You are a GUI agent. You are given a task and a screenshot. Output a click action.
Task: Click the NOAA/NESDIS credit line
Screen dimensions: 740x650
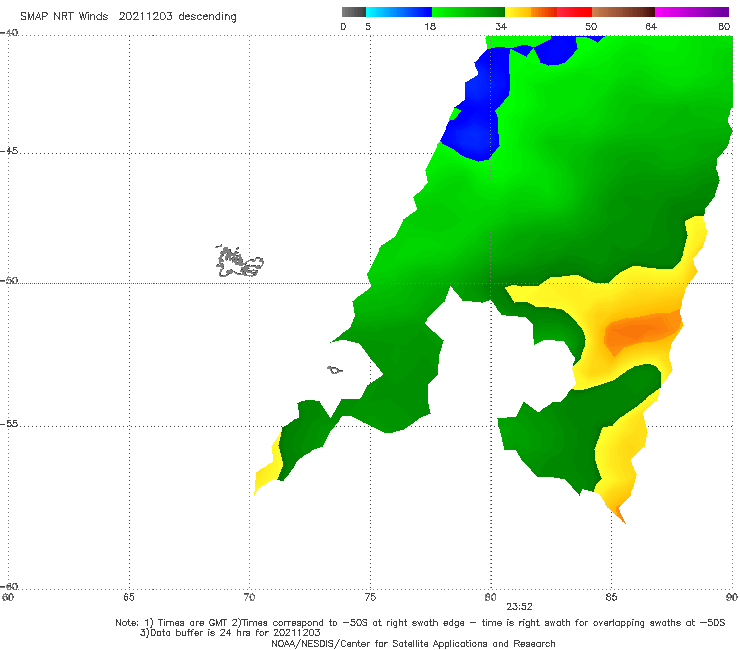click(413, 643)
